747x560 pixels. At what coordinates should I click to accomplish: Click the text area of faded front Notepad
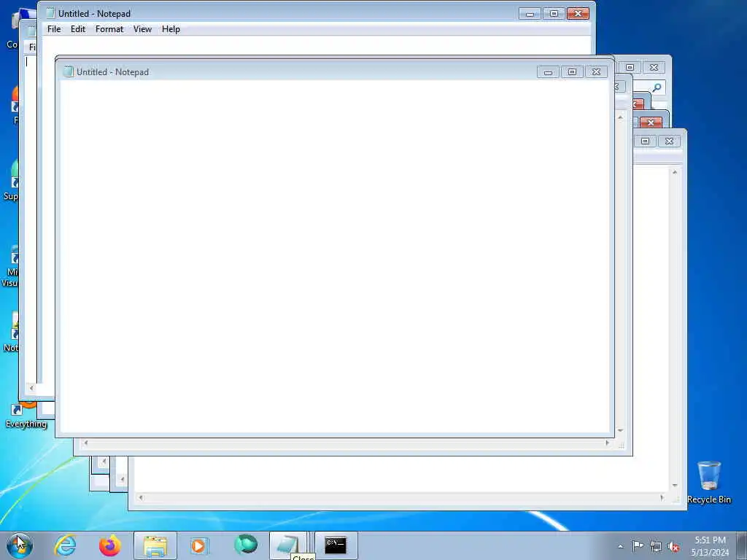[334, 257]
